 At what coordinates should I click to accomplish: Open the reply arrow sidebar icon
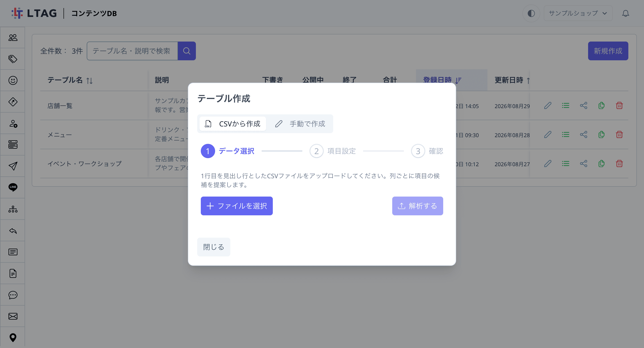click(x=13, y=231)
